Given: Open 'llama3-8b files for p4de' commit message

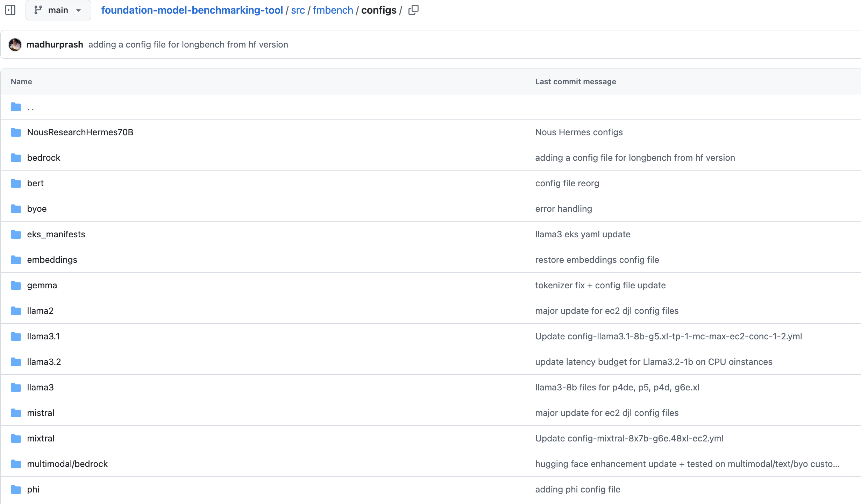Looking at the screenshot, I should [x=617, y=387].
